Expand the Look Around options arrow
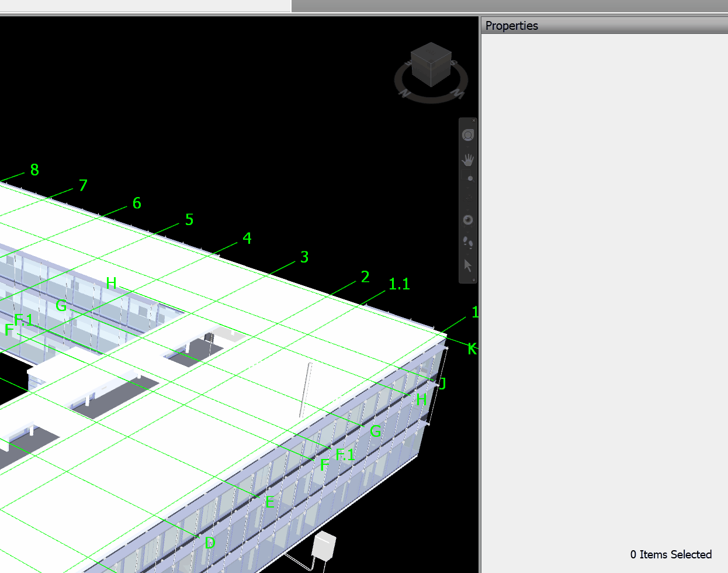Viewport: 728px width, 573px height. click(467, 232)
